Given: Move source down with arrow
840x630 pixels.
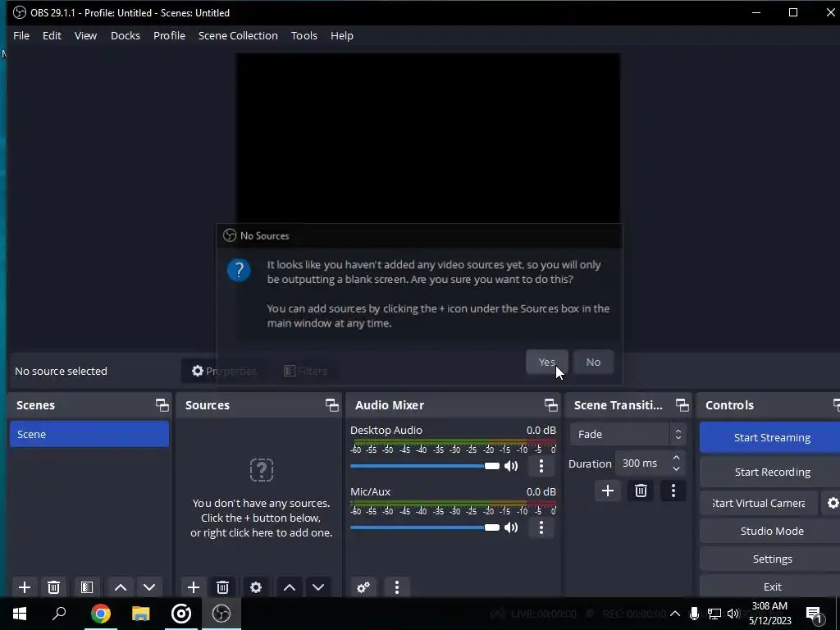Looking at the screenshot, I should click(x=318, y=587).
